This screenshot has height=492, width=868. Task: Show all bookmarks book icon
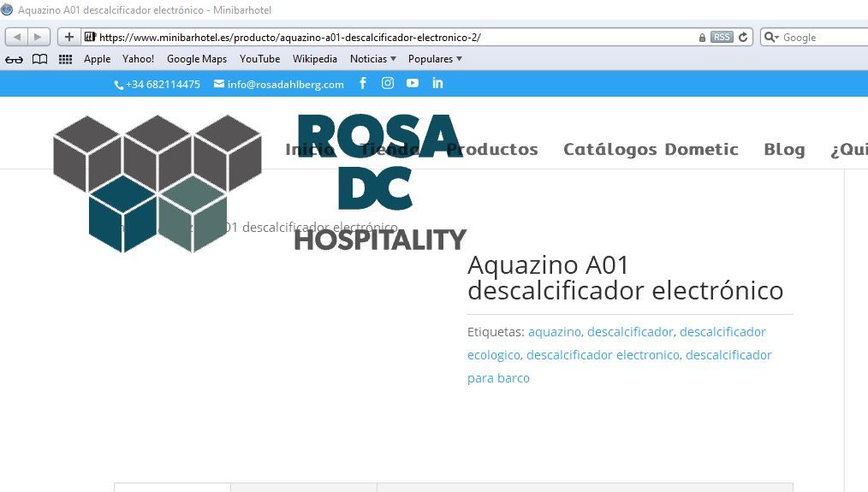coord(40,59)
